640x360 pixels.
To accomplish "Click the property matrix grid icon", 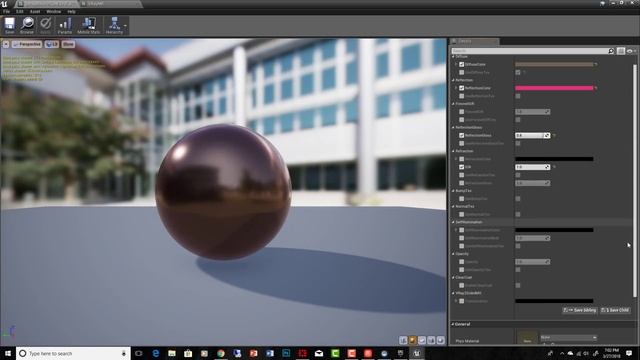I will coord(621,51).
